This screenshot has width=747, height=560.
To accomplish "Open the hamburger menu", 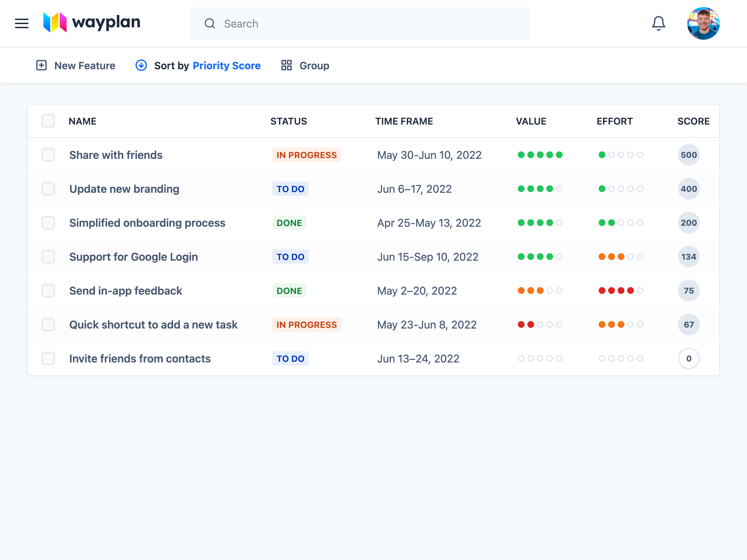I will [x=21, y=23].
